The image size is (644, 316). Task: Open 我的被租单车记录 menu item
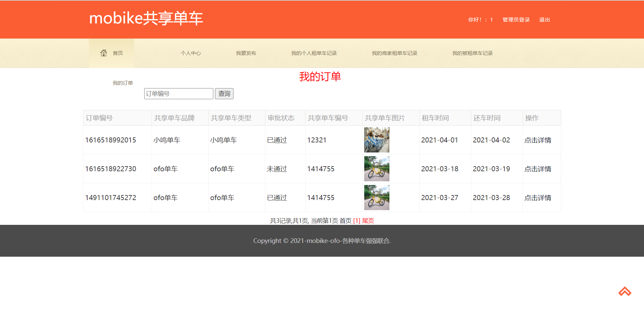pos(472,53)
